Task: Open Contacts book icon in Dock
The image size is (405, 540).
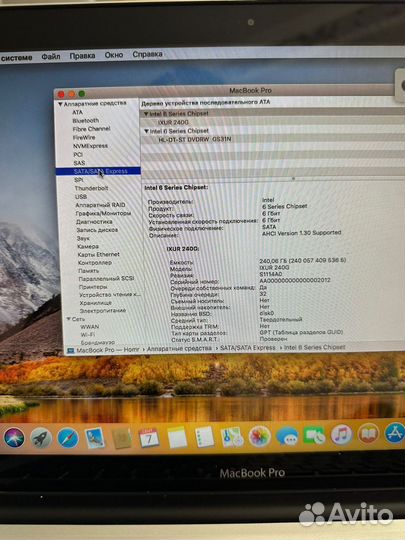Action: [122, 438]
